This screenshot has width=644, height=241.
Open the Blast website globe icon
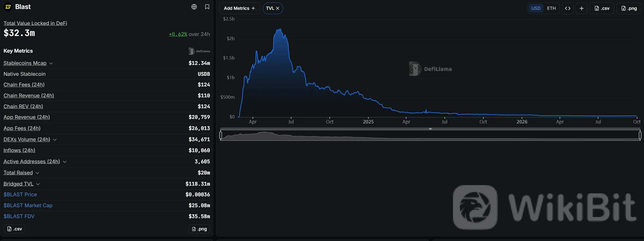[194, 7]
